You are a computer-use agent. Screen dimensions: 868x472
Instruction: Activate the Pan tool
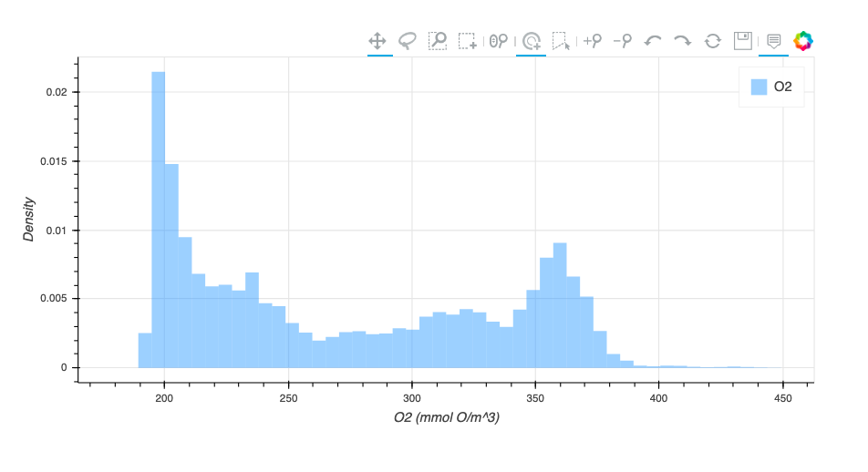click(377, 41)
